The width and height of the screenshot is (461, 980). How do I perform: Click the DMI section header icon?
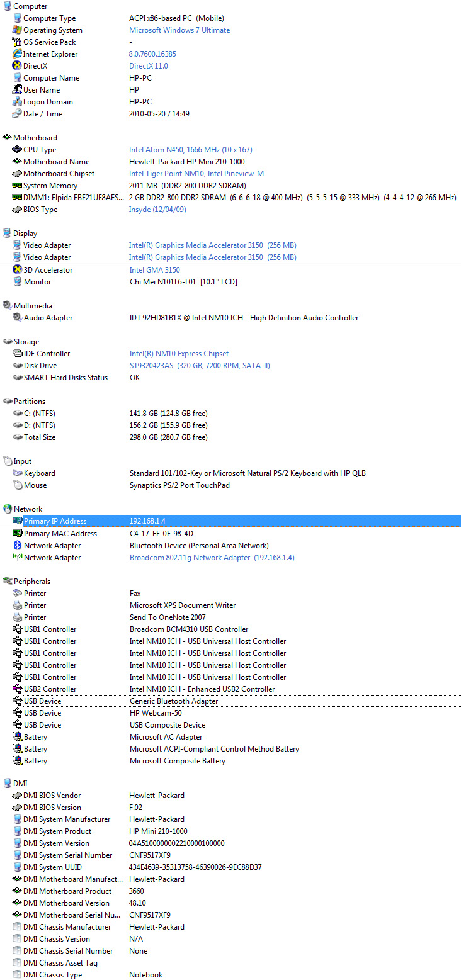7,784
